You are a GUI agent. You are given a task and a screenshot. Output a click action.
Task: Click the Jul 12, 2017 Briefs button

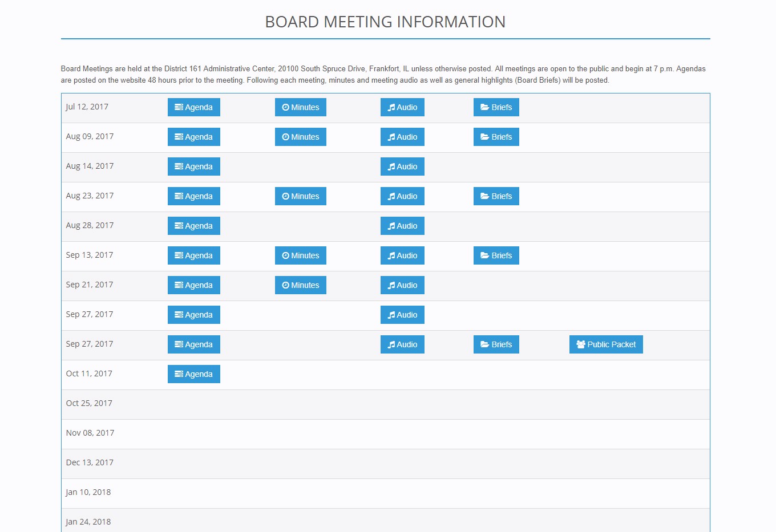click(496, 107)
